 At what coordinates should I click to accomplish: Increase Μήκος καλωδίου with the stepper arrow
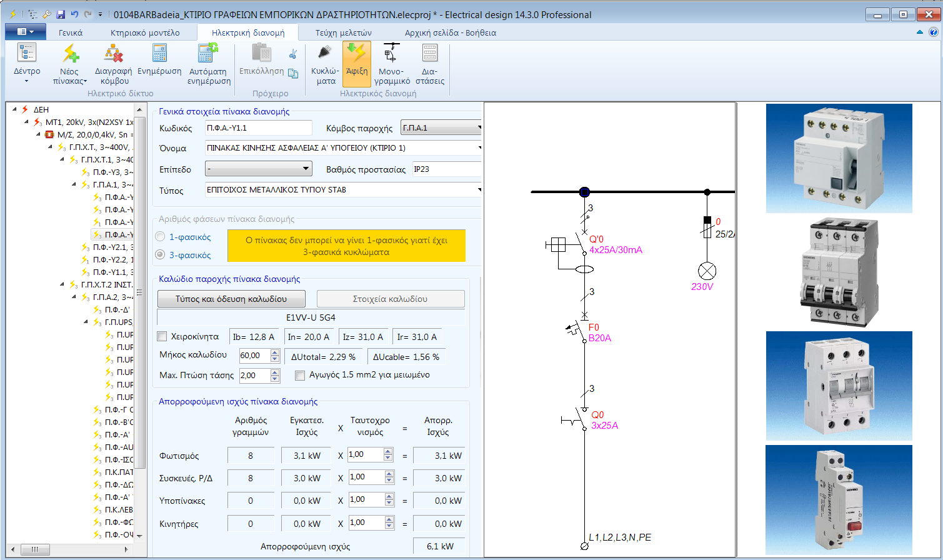(x=275, y=352)
